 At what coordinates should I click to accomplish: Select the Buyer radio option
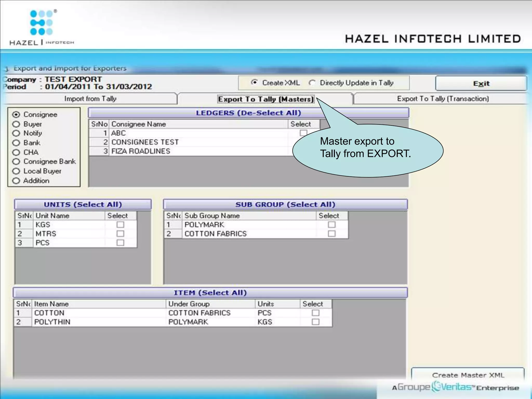(x=16, y=124)
